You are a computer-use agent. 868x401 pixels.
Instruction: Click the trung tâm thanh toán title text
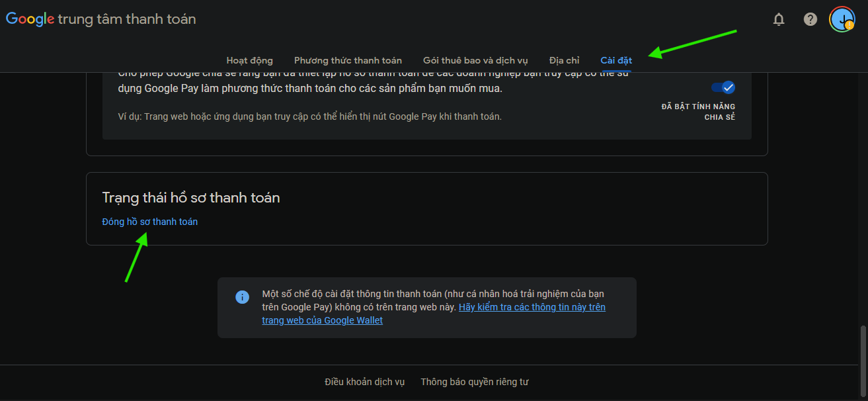tap(127, 19)
